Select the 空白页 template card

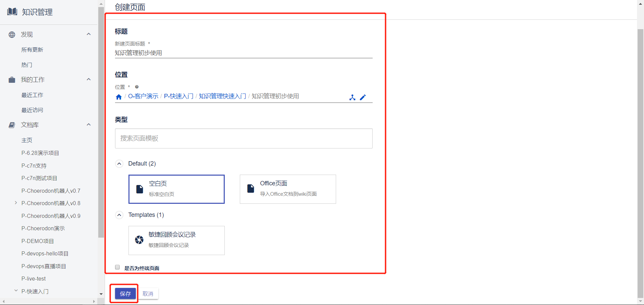tap(176, 189)
